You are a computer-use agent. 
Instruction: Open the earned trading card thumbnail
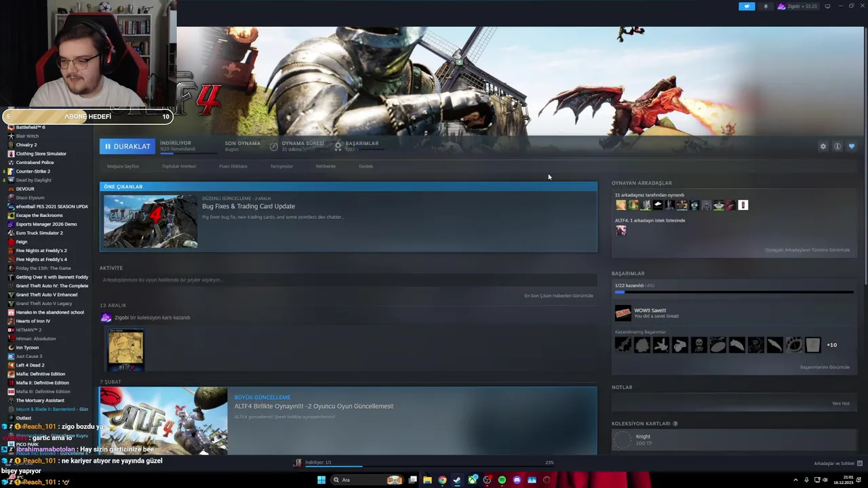click(126, 350)
